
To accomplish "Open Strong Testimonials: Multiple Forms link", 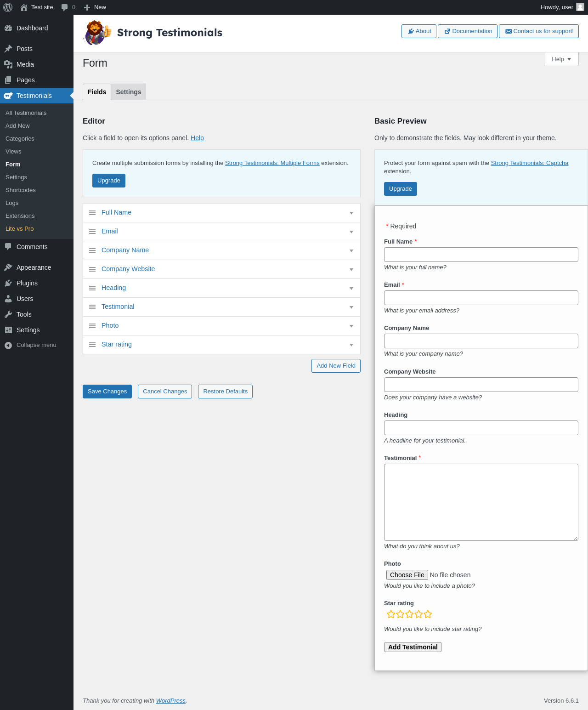I will click(x=272, y=163).
